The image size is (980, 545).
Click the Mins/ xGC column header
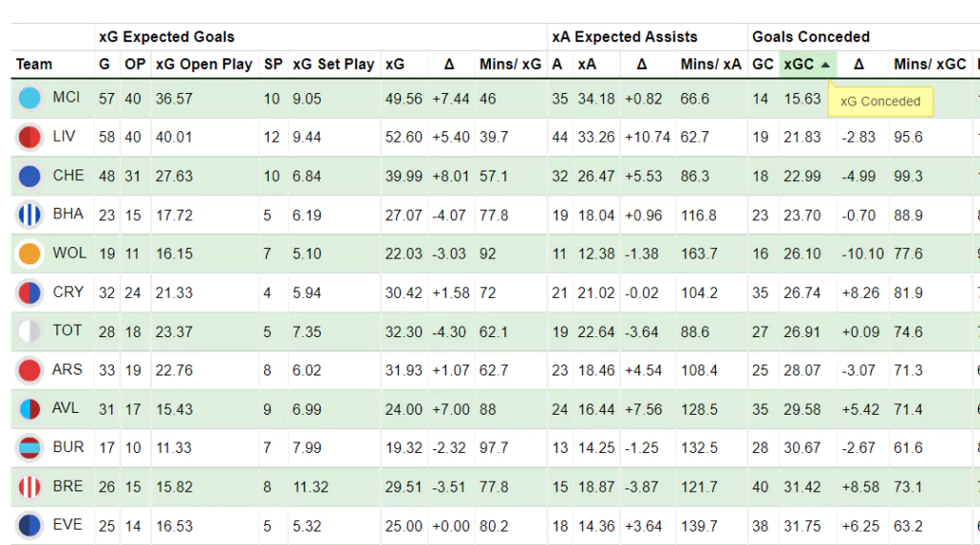[x=929, y=64]
